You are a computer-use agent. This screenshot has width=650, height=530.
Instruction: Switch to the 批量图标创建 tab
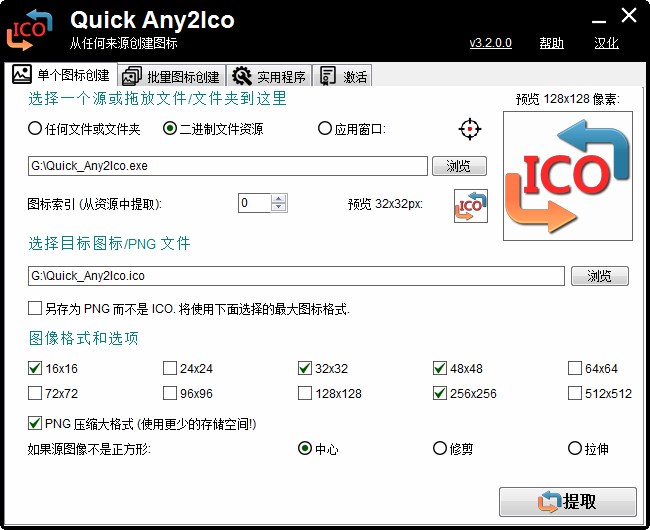[x=172, y=76]
